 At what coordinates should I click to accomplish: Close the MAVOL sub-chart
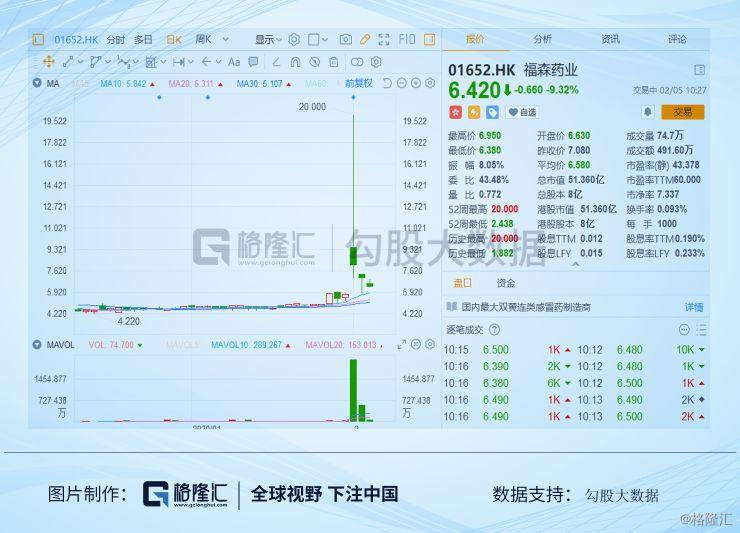click(x=416, y=345)
